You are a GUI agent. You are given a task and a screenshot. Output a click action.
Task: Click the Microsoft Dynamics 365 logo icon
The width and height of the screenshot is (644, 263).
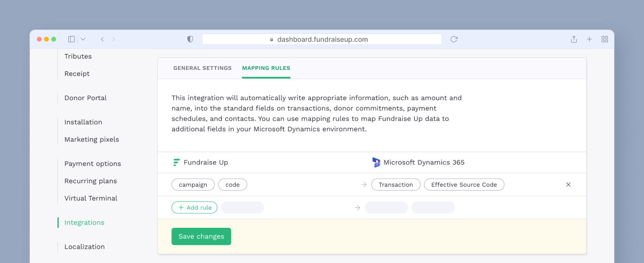[376, 163]
